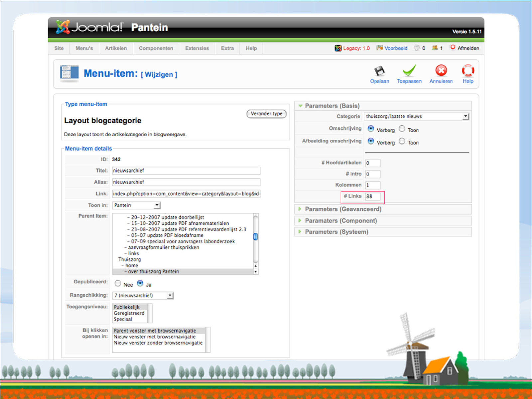Click the Titel input field
This screenshot has width=532, height=399.
186,171
